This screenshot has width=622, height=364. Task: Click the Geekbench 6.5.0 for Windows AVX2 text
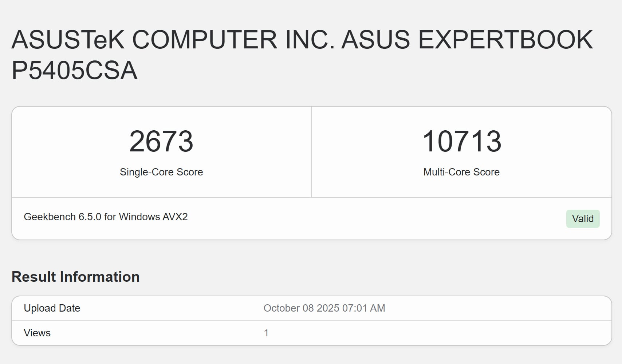pyautogui.click(x=106, y=217)
